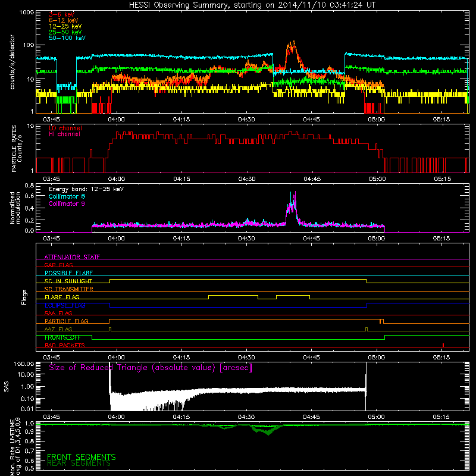Select the 12-25 keV legend entry
476x476 pixels.
[65, 26]
